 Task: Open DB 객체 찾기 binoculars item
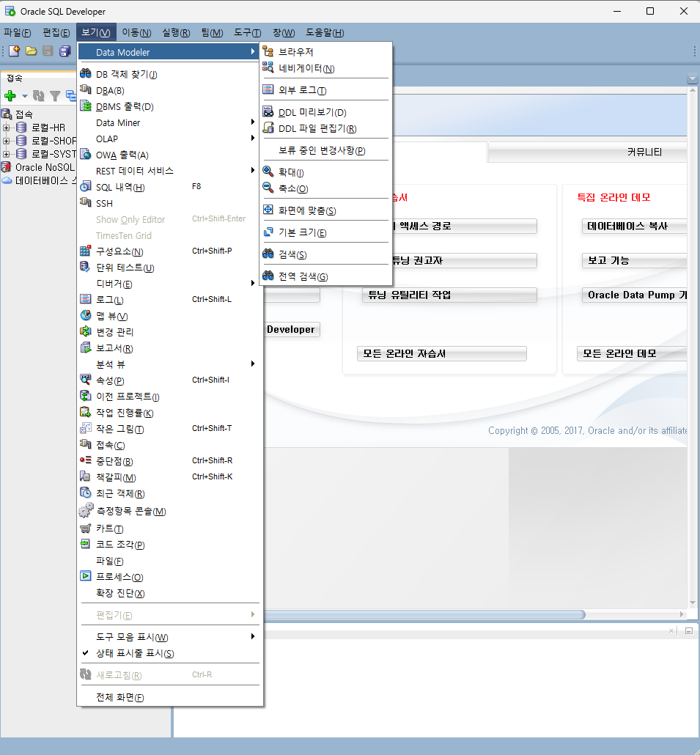coord(170,74)
